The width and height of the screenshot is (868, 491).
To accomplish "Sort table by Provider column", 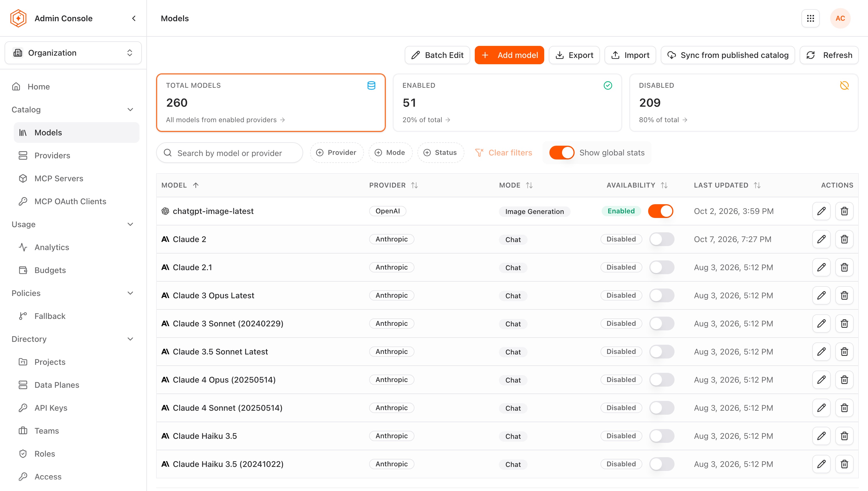I will point(414,185).
